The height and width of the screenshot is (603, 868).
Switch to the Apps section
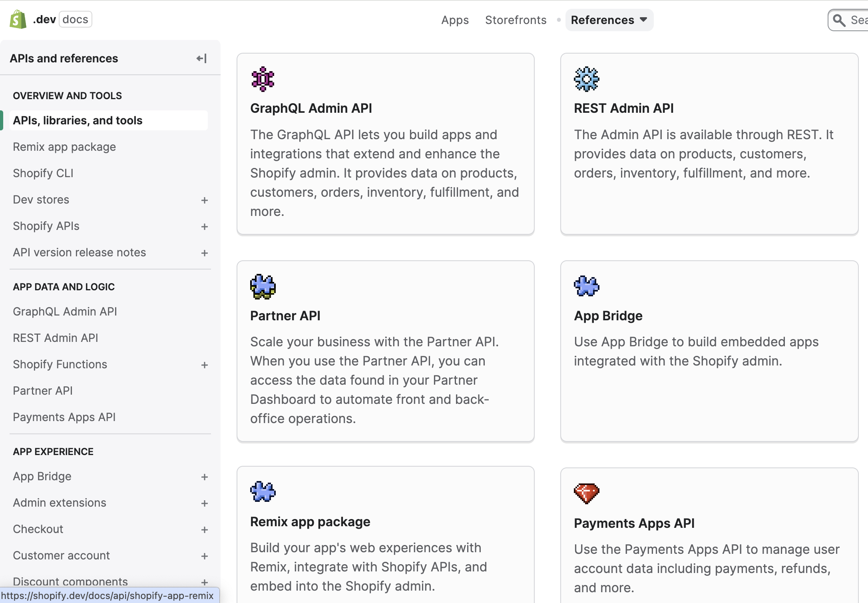click(455, 20)
